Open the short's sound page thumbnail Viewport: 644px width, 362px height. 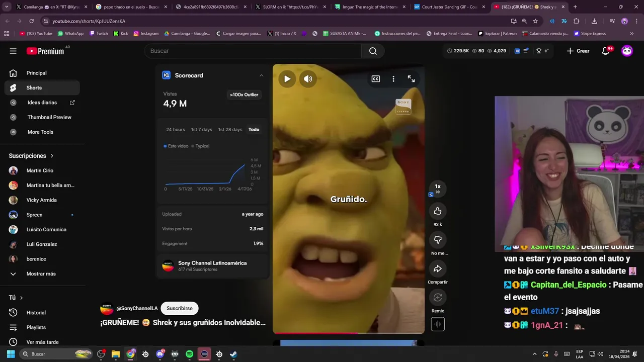438,325
